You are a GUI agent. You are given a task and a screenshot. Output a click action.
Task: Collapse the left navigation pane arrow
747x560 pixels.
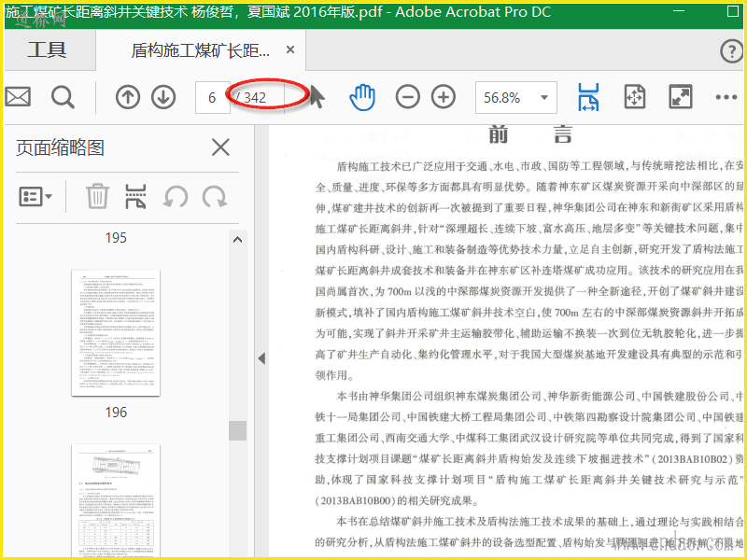click(x=261, y=358)
